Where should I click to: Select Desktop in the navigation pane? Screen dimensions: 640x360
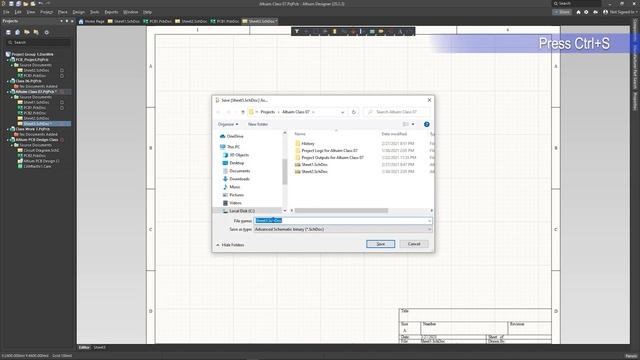pyautogui.click(x=233, y=163)
